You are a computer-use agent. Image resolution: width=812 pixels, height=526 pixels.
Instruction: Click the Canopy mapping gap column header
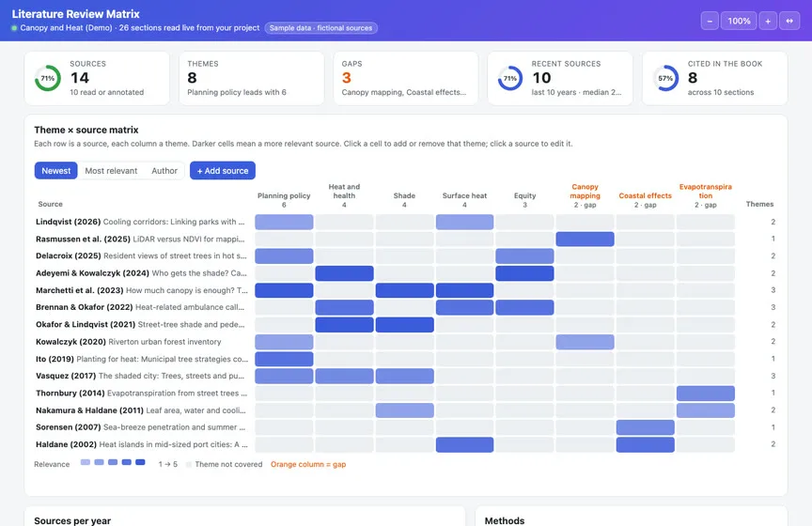586,195
